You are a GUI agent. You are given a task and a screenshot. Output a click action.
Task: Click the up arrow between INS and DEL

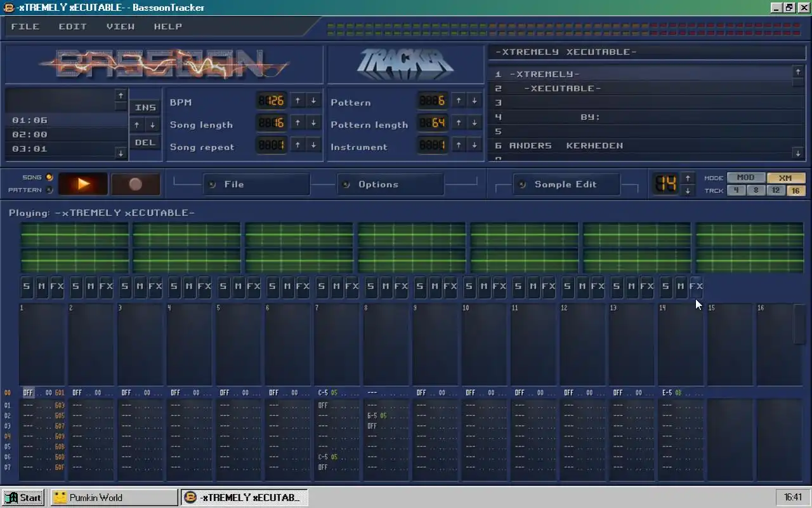tap(137, 125)
